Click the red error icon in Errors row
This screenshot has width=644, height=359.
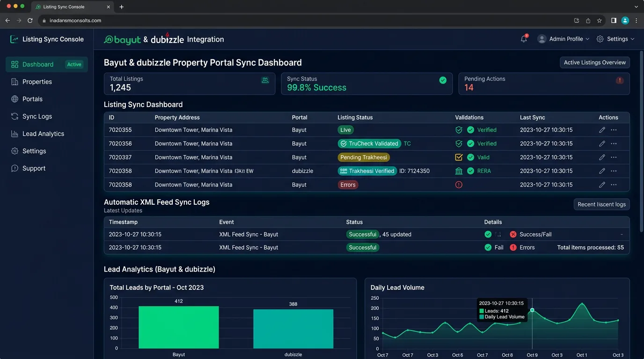[x=459, y=185]
